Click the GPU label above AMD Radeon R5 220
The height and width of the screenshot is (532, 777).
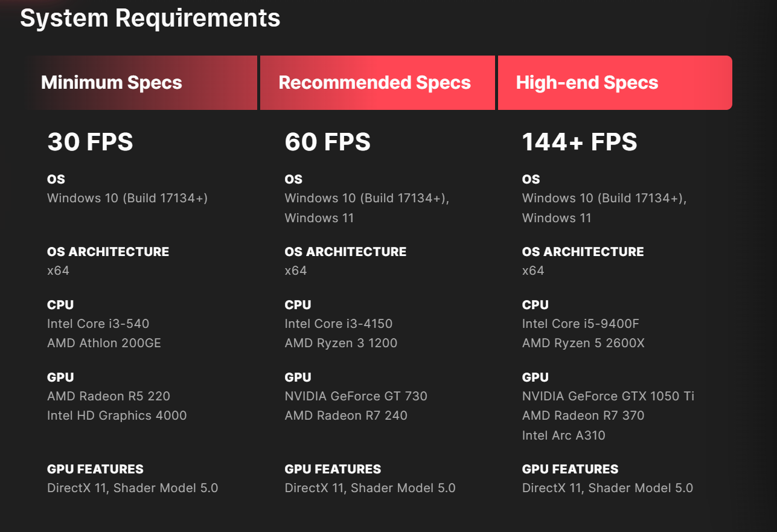click(60, 377)
